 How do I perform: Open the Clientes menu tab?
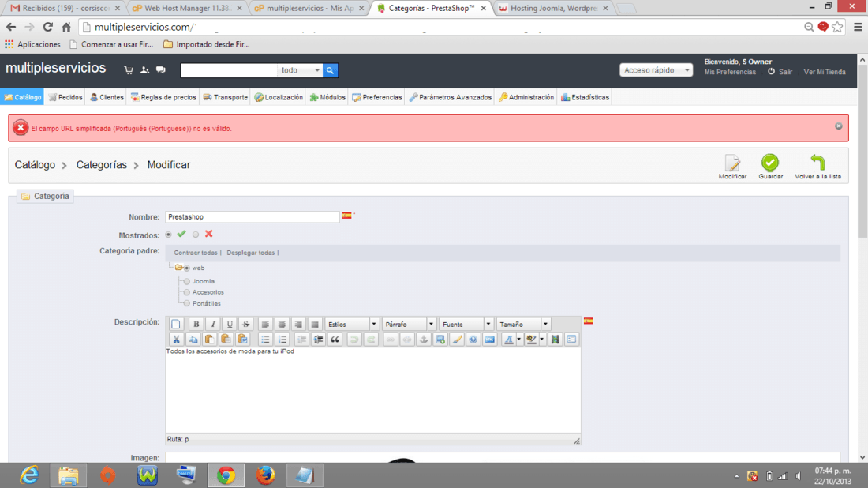coord(107,97)
